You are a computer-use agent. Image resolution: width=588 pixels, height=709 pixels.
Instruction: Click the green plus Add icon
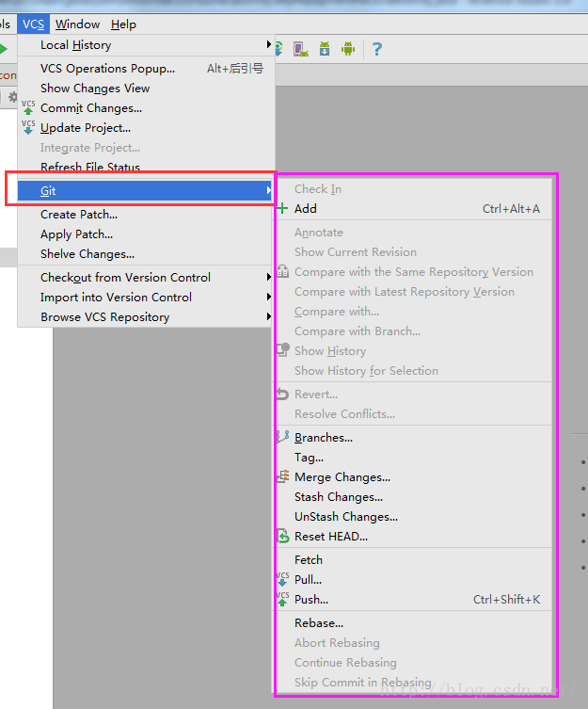point(282,208)
